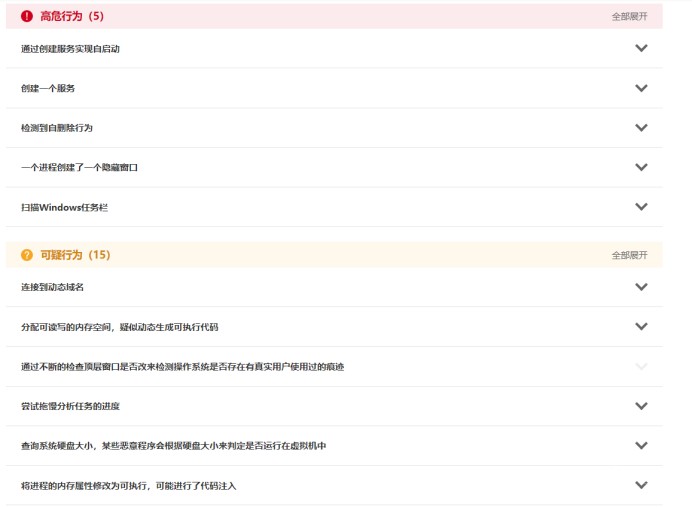
Task: Expand 创建一个服务 chevron
Action: [641, 88]
